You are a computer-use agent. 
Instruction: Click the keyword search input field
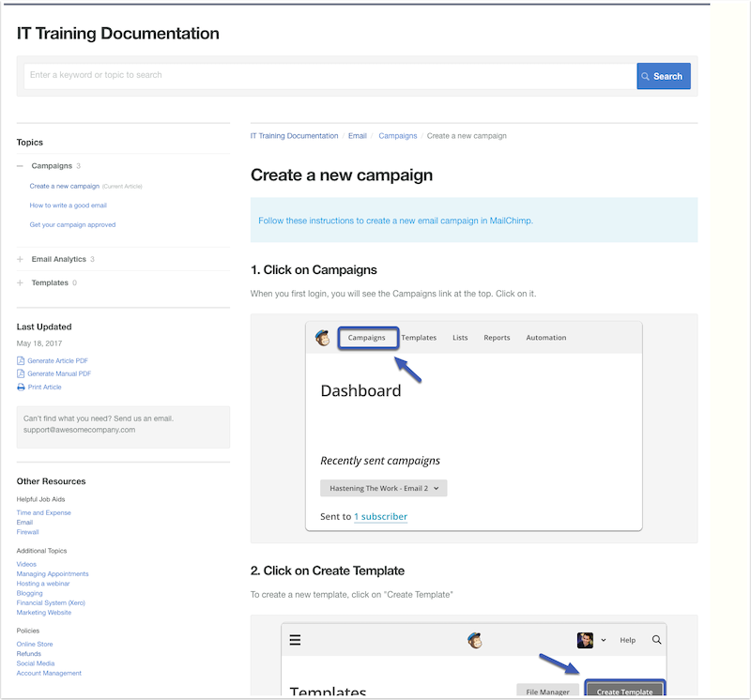tap(319, 75)
